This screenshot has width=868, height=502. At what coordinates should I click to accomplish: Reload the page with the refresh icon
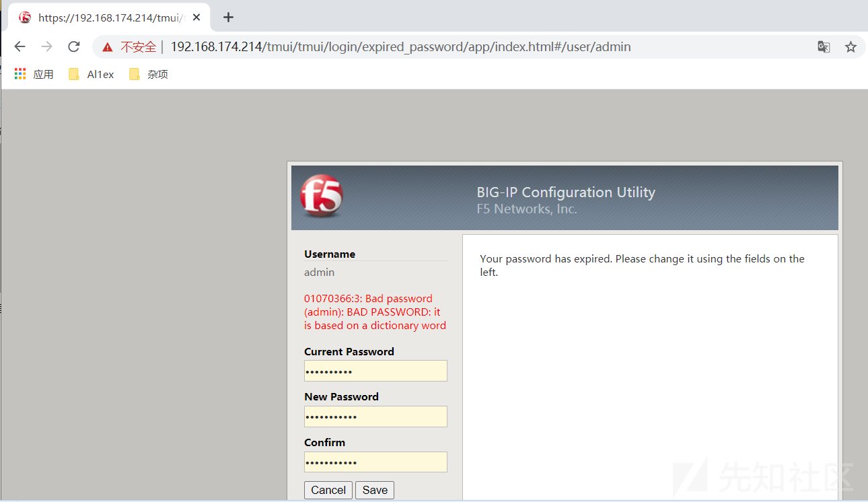click(x=74, y=46)
